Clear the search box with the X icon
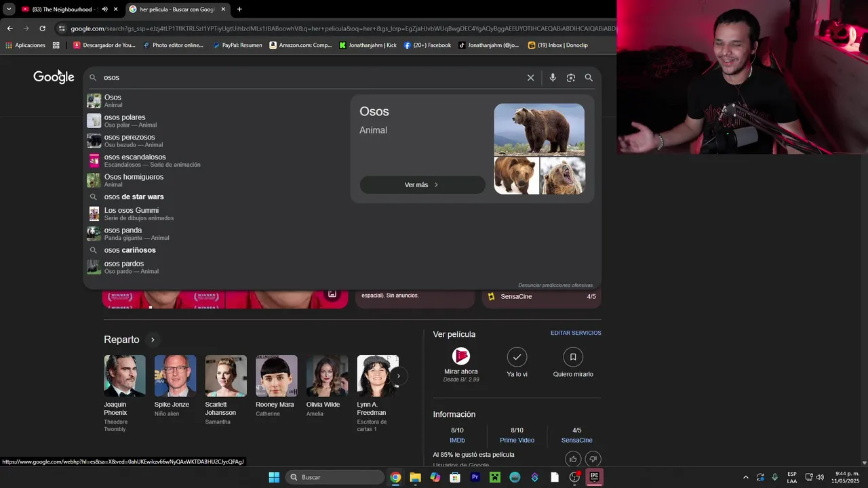Screen dimensions: 868x488 [x=530, y=78]
